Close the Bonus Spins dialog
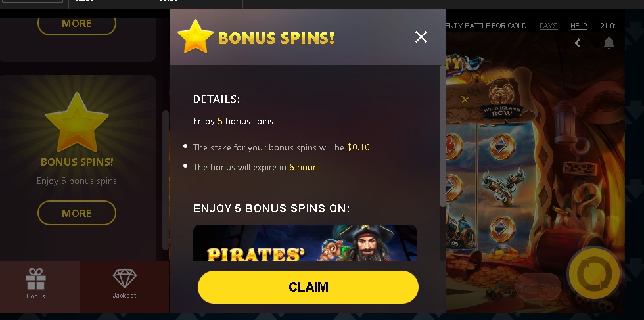The image size is (644, 320). click(x=421, y=37)
